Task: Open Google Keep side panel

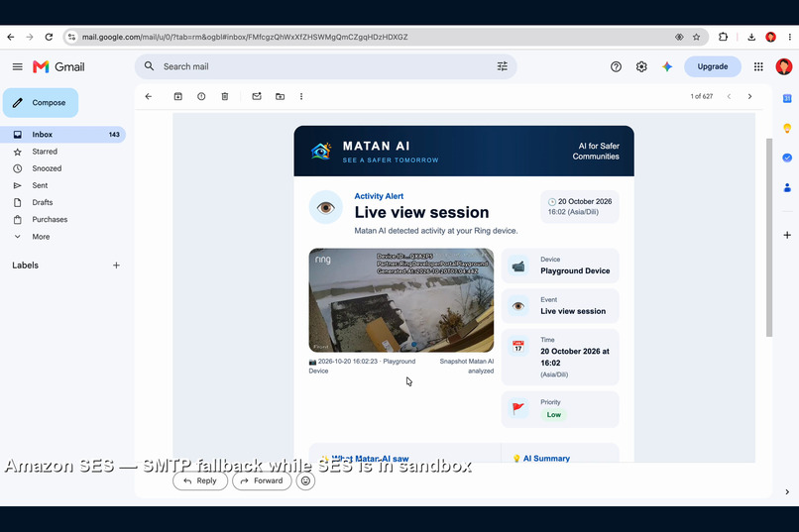Action: coord(787,128)
